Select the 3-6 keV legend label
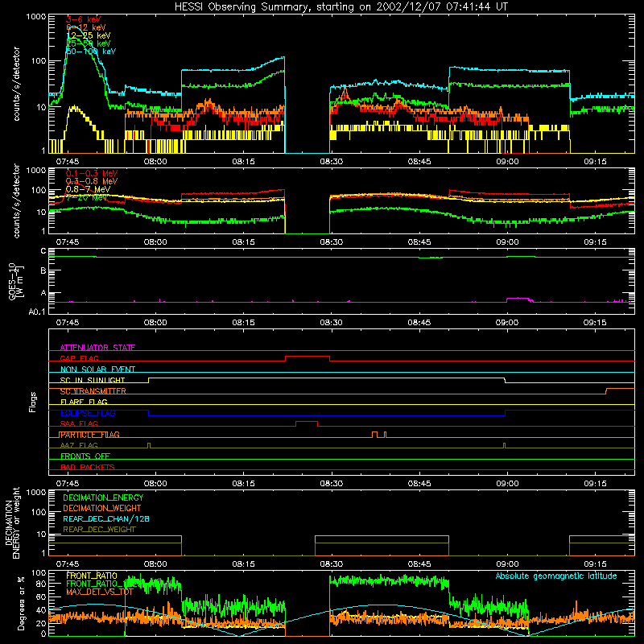This screenshot has height=644, width=644. click(83, 19)
